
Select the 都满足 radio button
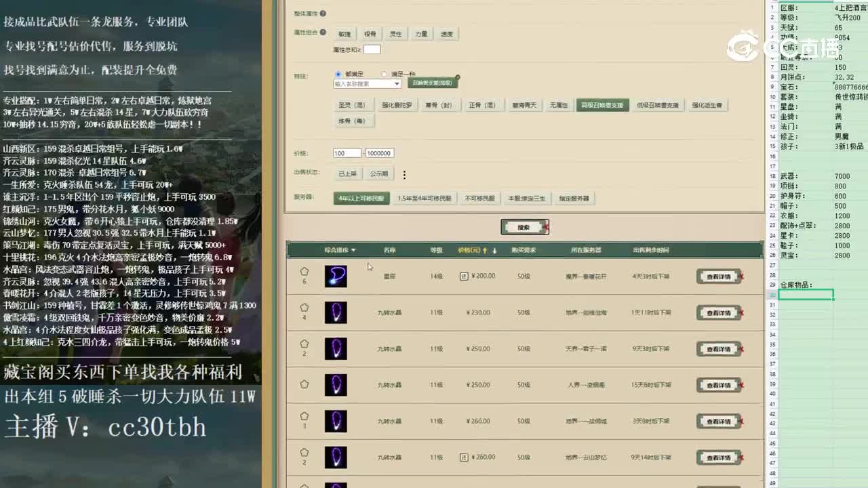(x=338, y=73)
